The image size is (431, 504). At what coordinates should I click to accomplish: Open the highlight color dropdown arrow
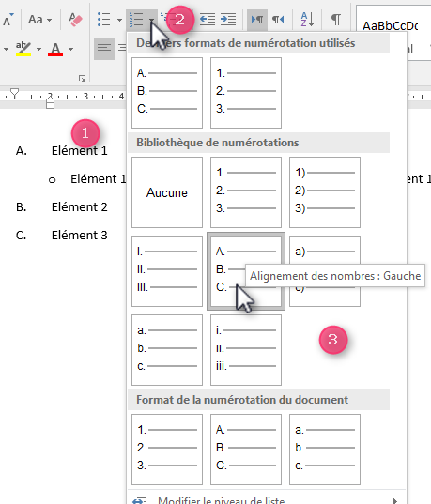[38, 49]
